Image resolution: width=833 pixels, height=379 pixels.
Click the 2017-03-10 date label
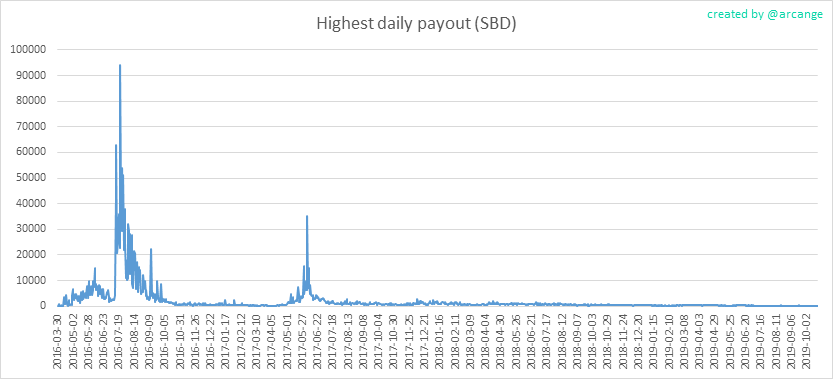(x=258, y=340)
